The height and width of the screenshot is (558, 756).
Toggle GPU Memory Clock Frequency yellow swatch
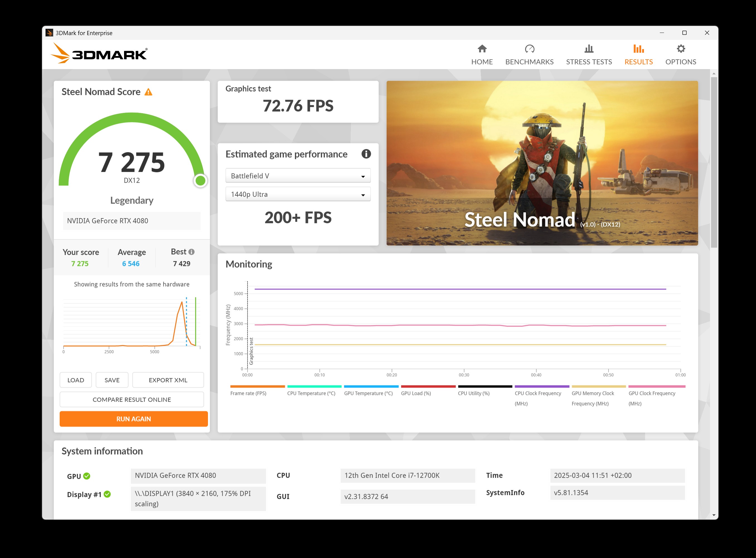coord(599,386)
